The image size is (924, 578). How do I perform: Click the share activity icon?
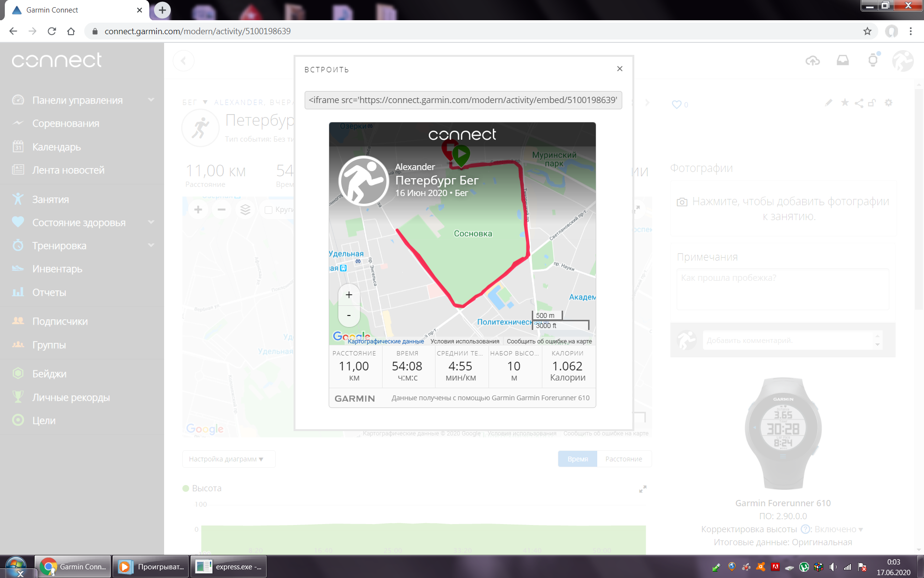point(859,103)
